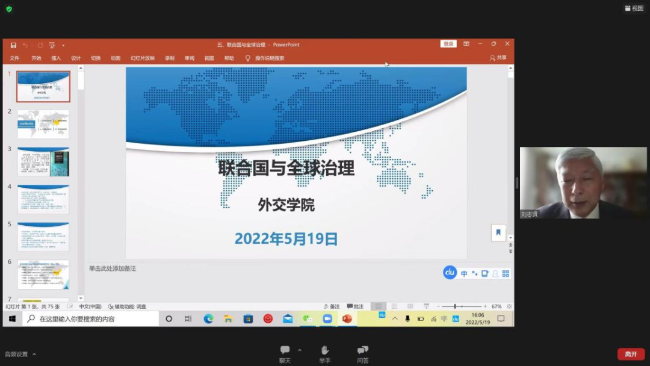Viewport: 650px width, 366px height.
Task: Open the Q&A (问答) icon
Action: click(363, 350)
